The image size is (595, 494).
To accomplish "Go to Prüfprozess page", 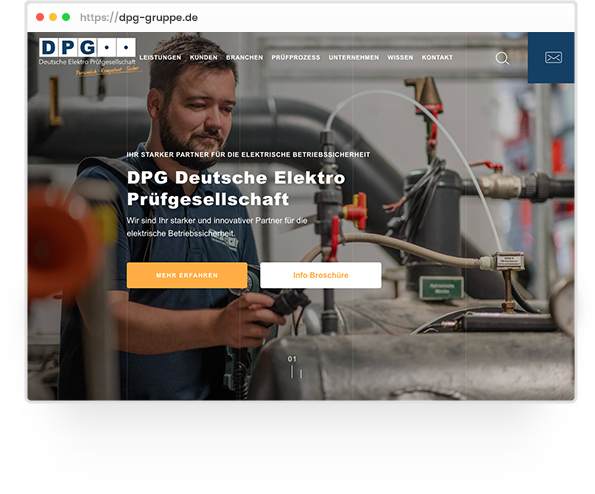I will (296, 57).
